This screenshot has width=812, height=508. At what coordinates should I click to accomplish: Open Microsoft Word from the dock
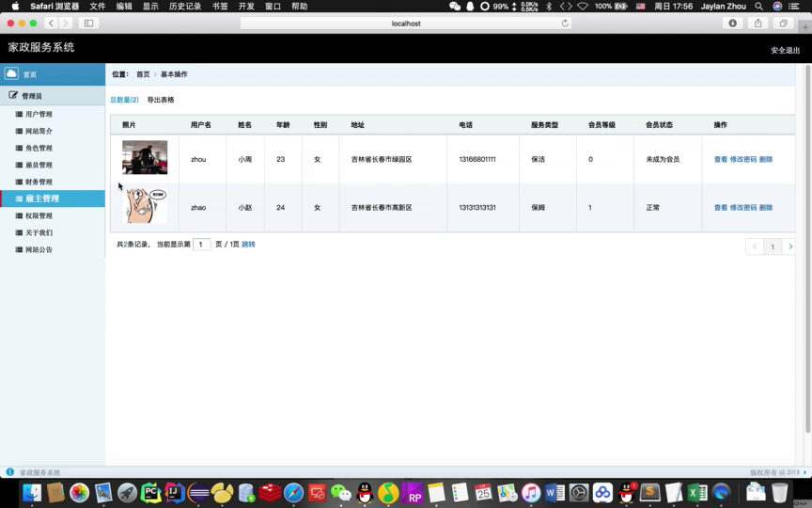[554, 492]
